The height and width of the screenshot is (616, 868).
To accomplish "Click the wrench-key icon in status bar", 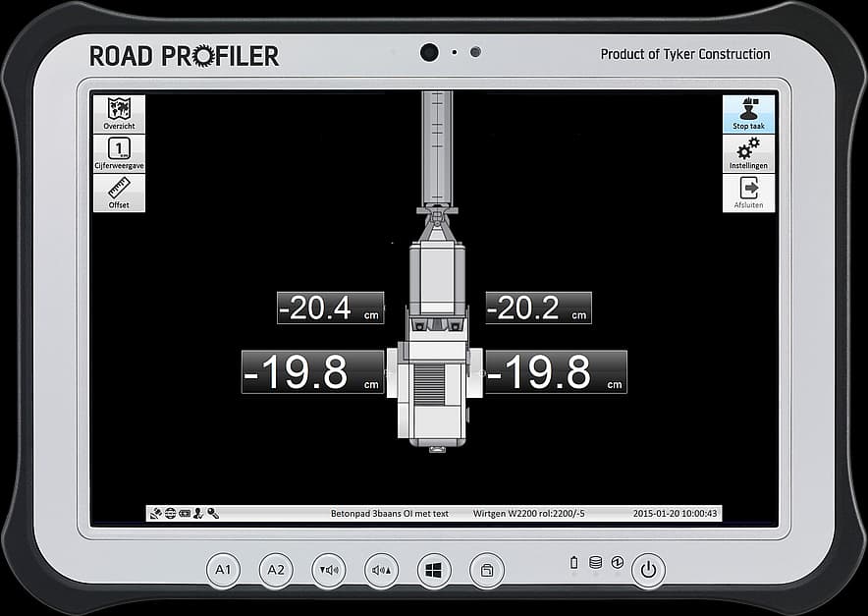I will [x=213, y=514].
